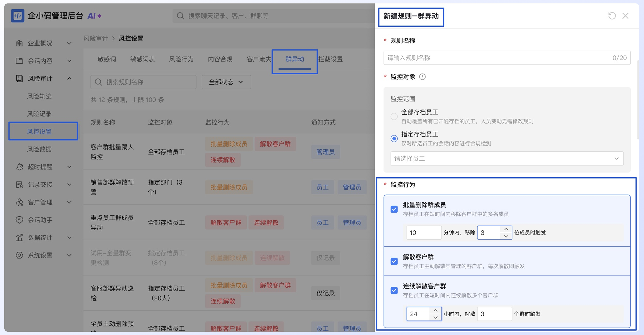Collapse the 风险审计 menu chevron
644x335 pixels.
point(69,79)
